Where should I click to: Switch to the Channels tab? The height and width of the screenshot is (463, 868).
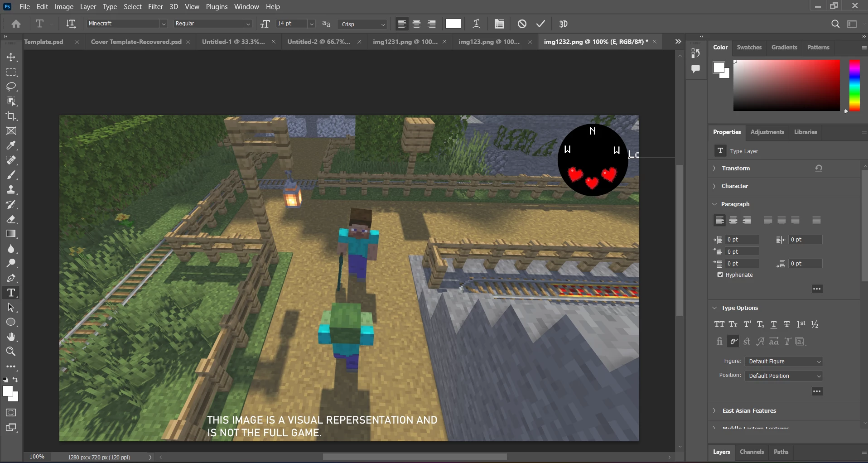[752, 452]
